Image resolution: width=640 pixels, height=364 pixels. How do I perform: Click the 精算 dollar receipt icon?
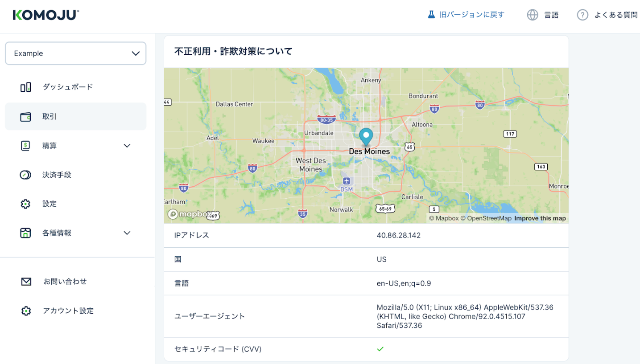[x=26, y=146]
